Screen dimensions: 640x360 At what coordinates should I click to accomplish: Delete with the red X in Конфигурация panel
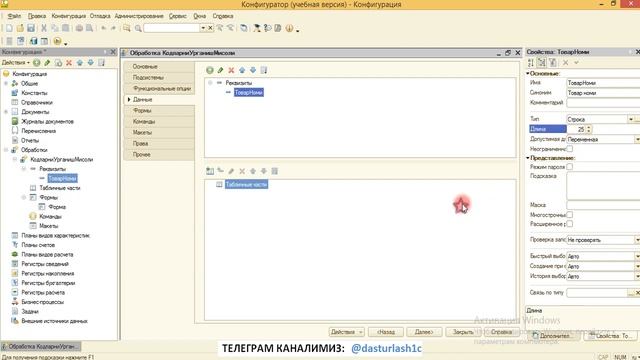click(x=69, y=62)
